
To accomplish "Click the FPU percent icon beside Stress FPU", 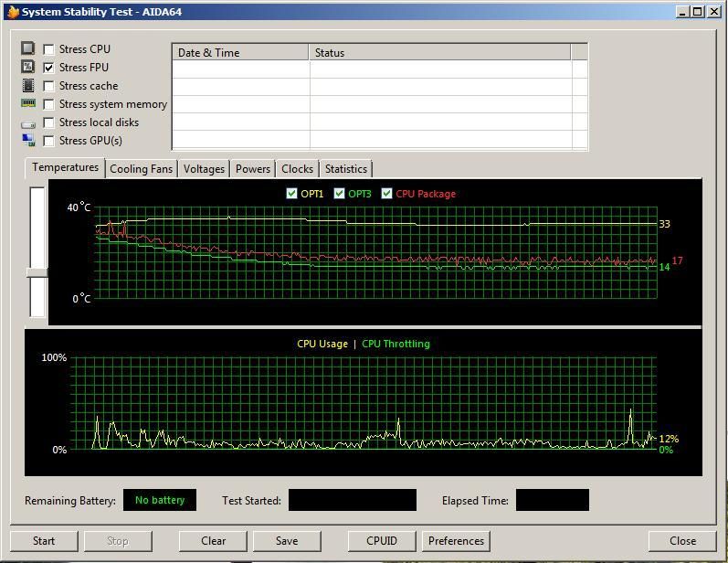I will pos(27,67).
